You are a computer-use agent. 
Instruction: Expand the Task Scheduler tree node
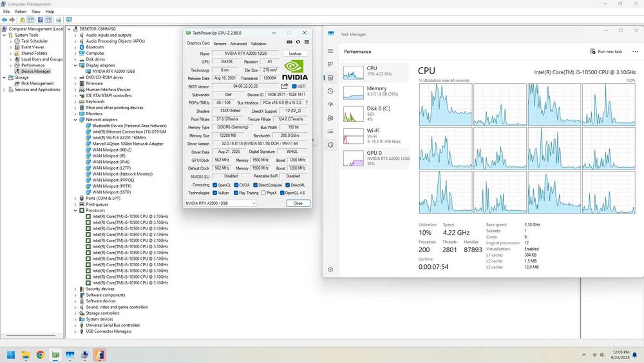[11, 41]
